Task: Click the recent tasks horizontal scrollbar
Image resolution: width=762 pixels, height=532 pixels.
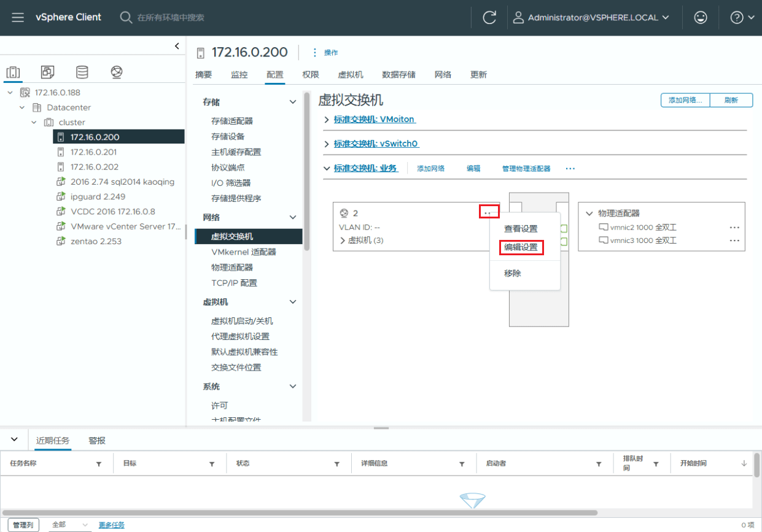Action: 300,512
